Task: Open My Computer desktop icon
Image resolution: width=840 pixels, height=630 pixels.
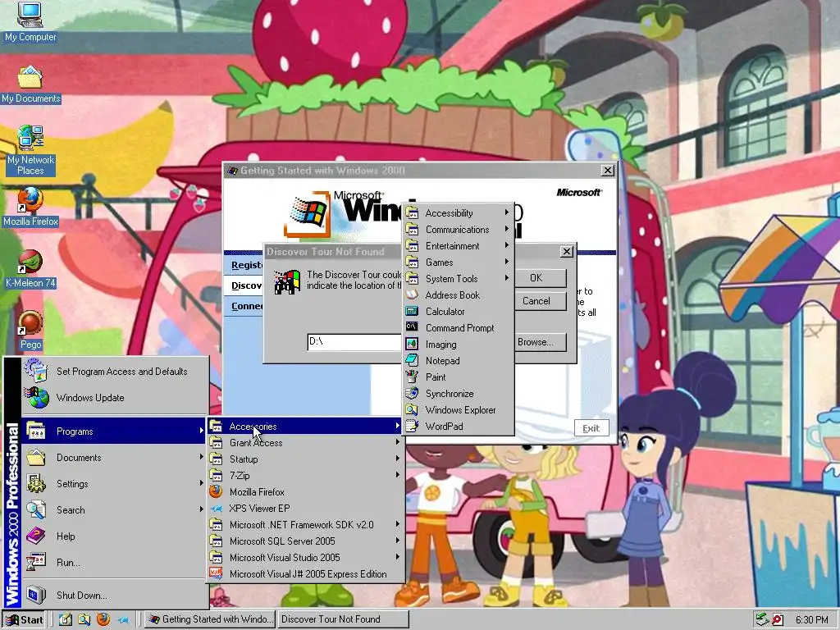Action: tap(30, 21)
